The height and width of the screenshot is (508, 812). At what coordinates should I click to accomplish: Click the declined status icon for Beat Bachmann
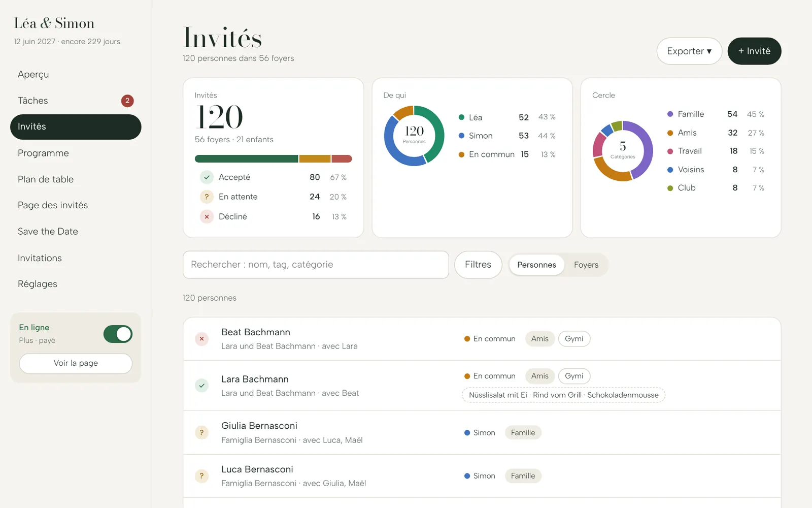pos(201,339)
